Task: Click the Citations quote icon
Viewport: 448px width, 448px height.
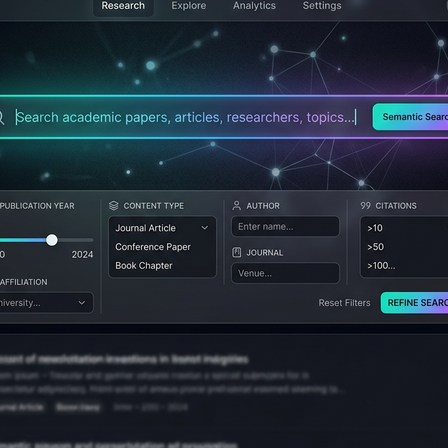Action: (x=365, y=206)
